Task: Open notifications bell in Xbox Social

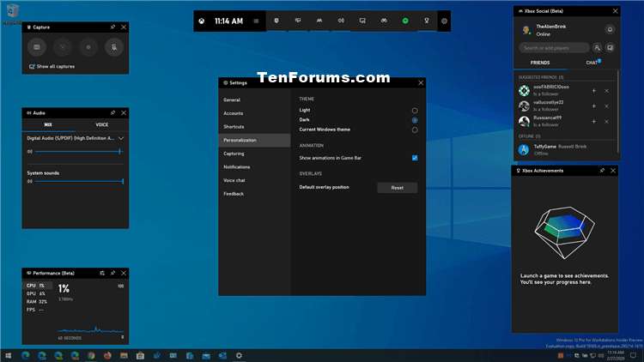Action: click(610, 29)
